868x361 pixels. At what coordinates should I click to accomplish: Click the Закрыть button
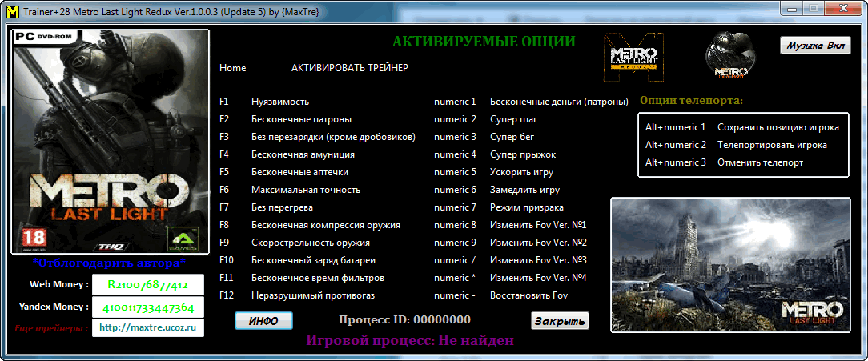pyautogui.click(x=561, y=321)
